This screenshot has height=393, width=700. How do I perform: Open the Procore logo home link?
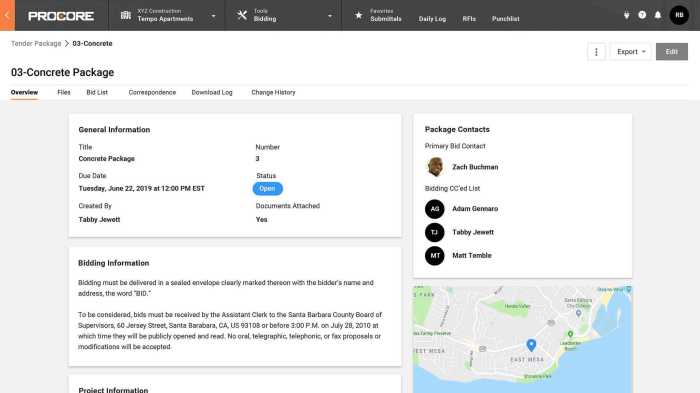[61, 16]
